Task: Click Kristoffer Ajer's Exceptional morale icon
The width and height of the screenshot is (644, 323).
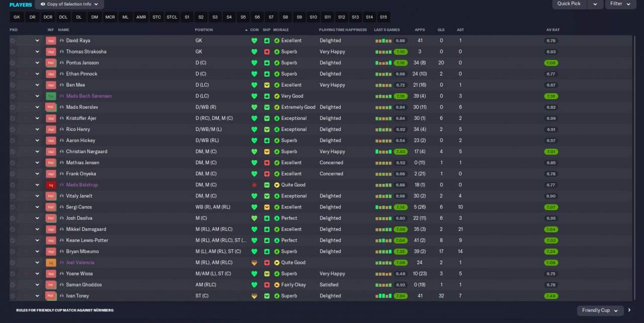Action: [x=277, y=118]
